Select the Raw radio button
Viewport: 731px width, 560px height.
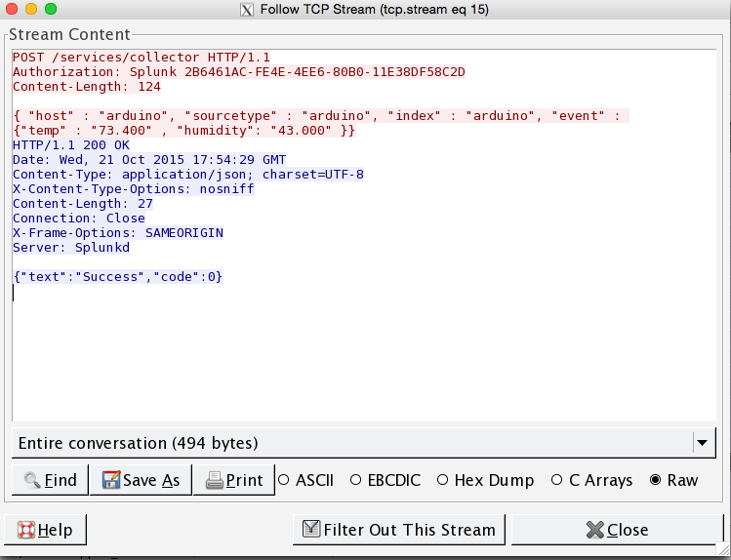click(655, 480)
